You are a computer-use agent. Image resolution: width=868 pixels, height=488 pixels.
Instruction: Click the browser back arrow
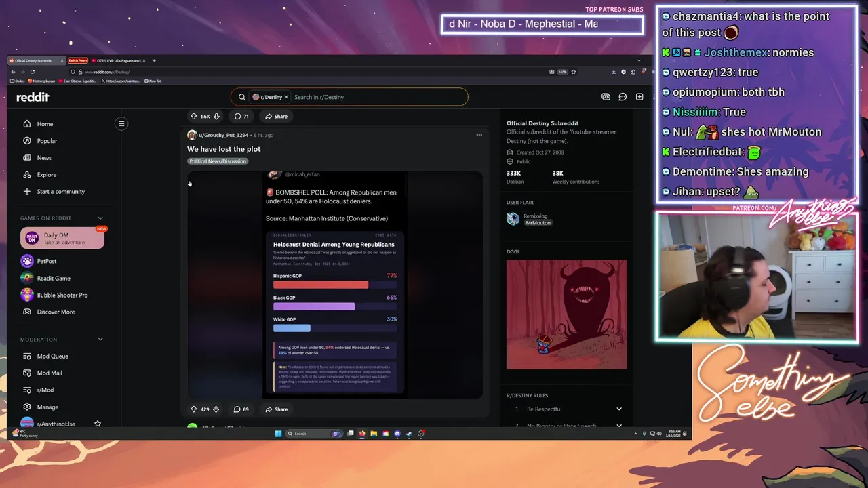[13, 72]
